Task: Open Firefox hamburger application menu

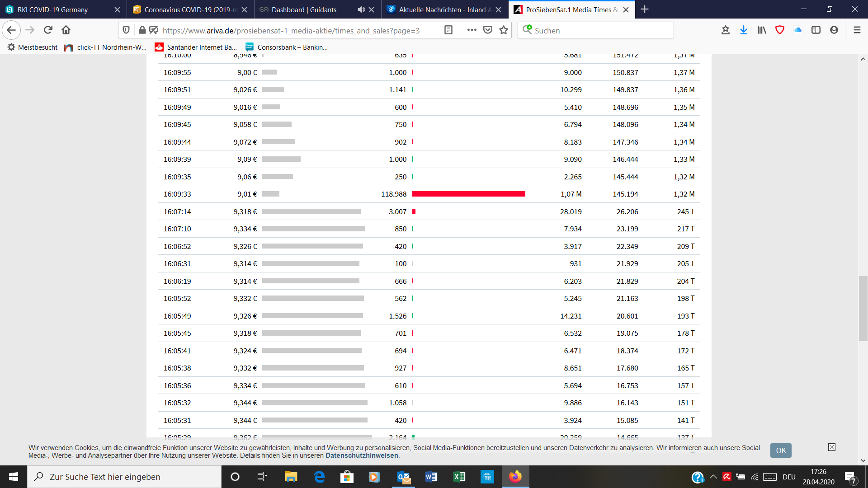Action: coord(857,30)
